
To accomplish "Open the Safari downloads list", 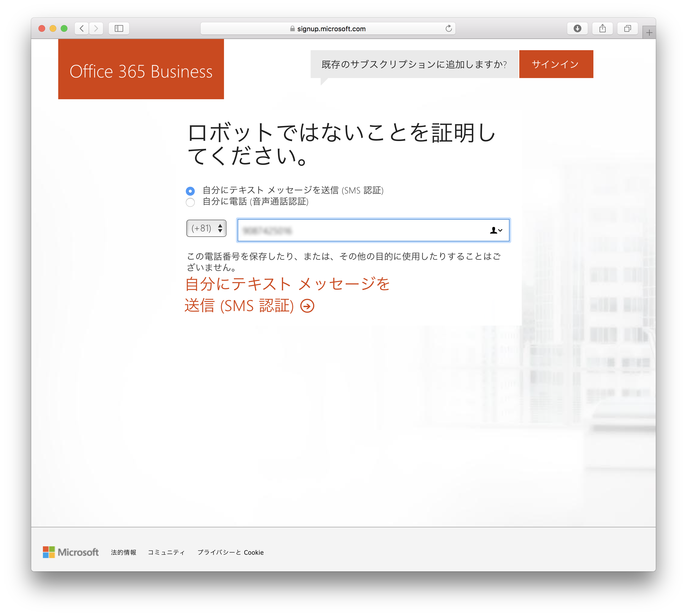I will pyautogui.click(x=577, y=28).
